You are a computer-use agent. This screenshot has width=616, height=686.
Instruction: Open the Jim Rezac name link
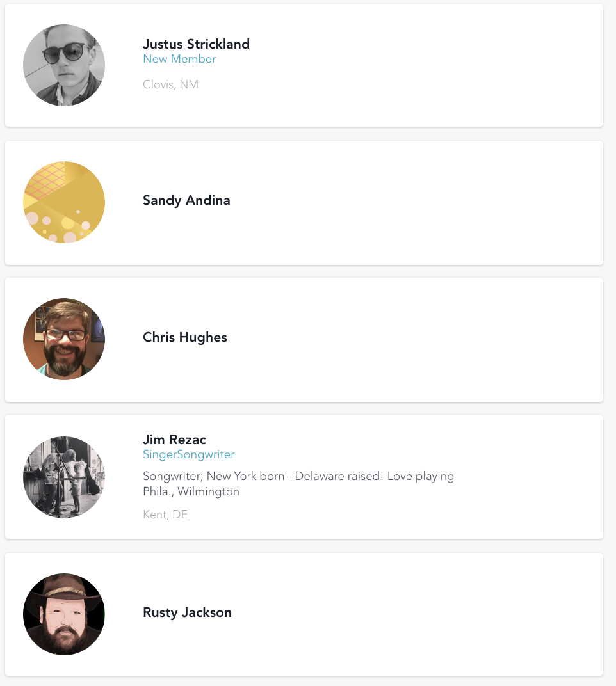click(x=174, y=440)
